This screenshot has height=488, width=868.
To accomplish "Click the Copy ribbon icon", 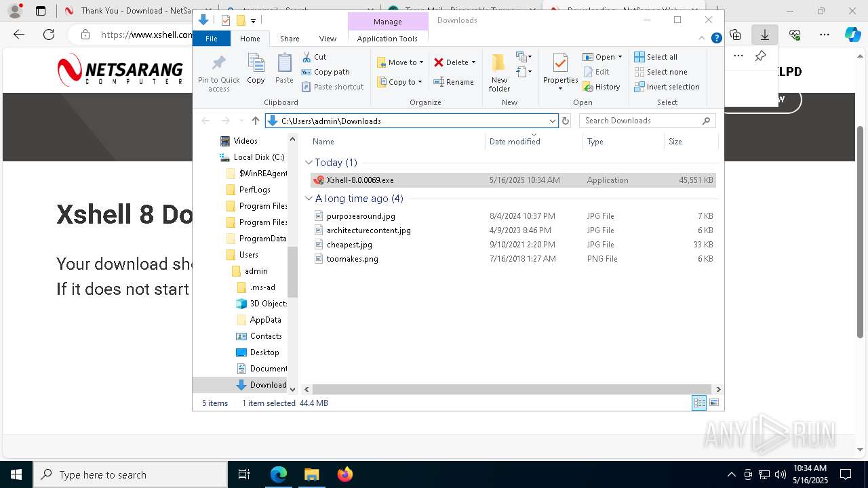I will [x=256, y=68].
